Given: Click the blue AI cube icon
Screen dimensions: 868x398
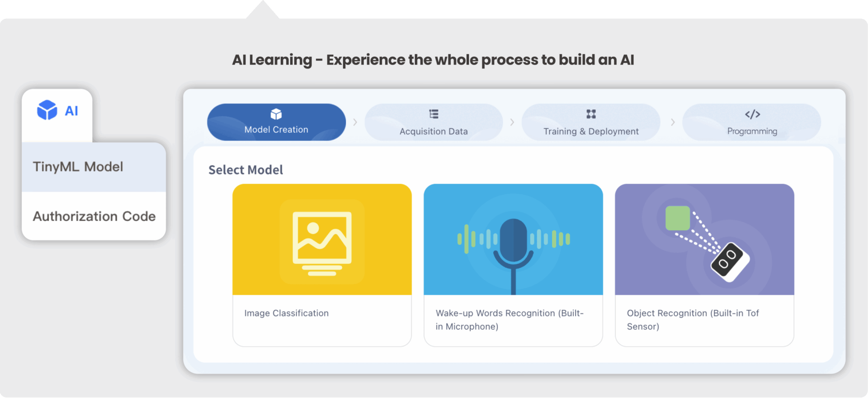Looking at the screenshot, I should [x=47, y=110].
